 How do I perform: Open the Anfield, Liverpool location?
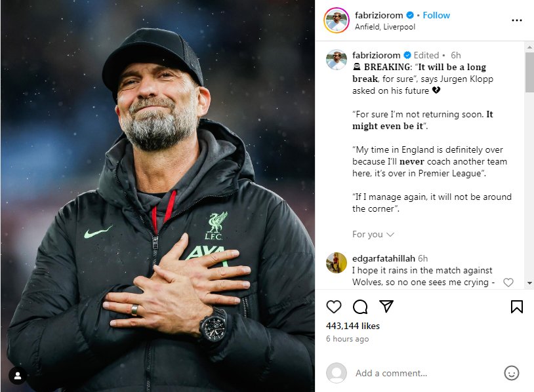pyautogui.click(x=384, y=27)
